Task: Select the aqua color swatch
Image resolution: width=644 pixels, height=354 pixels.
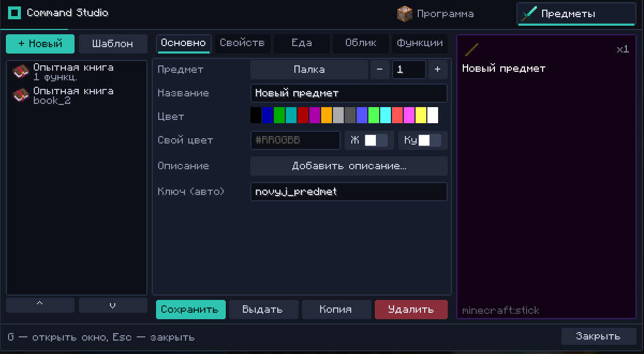Action: point(386,115)
